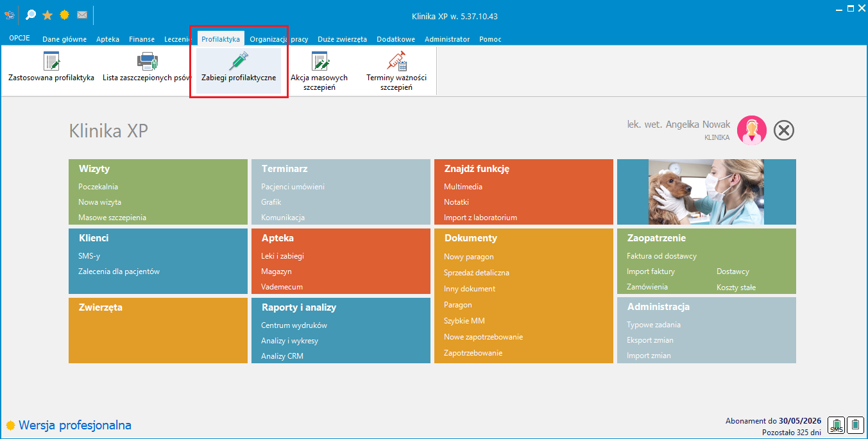Open Nowe zapotrzebowanie link
868x439 pixels.
click(x=483, y=337)
